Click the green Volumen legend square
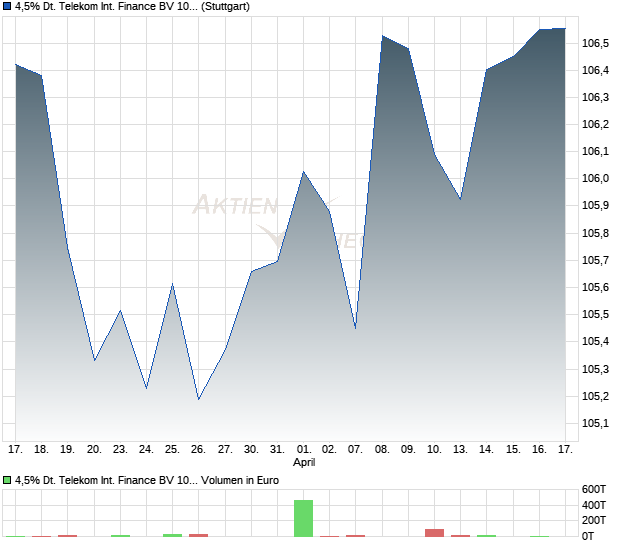This screenshot has width=620, height=546. pyautogui.click(x=7, y=480)
